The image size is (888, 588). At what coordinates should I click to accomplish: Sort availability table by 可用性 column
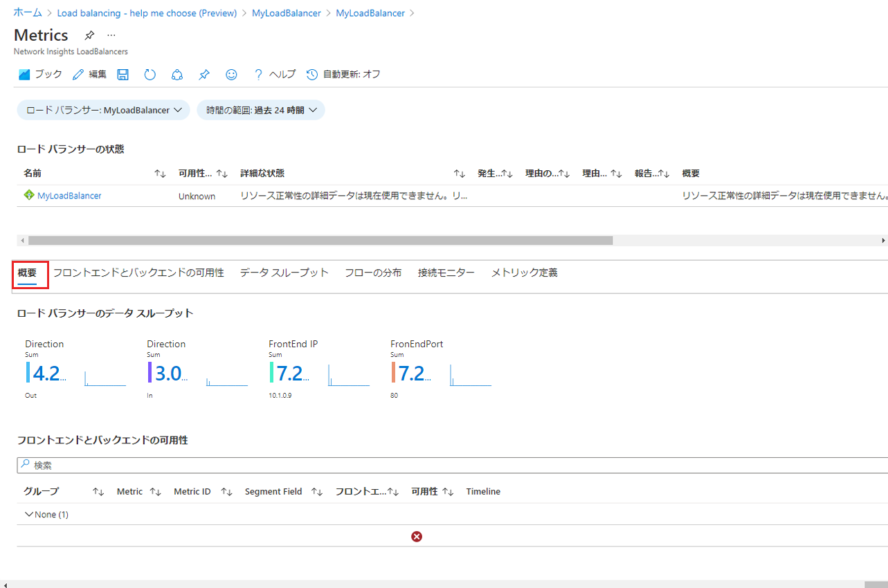[x=448, y=492]
